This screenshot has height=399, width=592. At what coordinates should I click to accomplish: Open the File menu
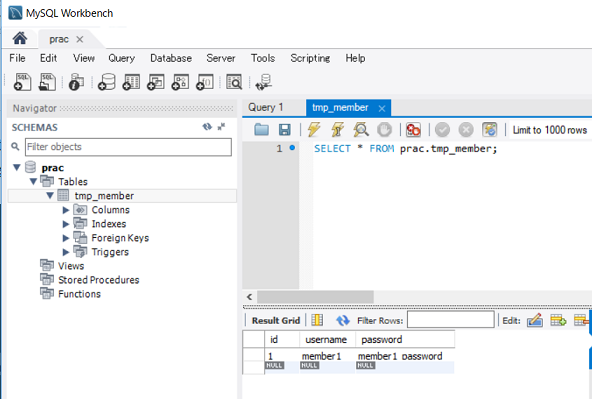[x=17, y=58]
